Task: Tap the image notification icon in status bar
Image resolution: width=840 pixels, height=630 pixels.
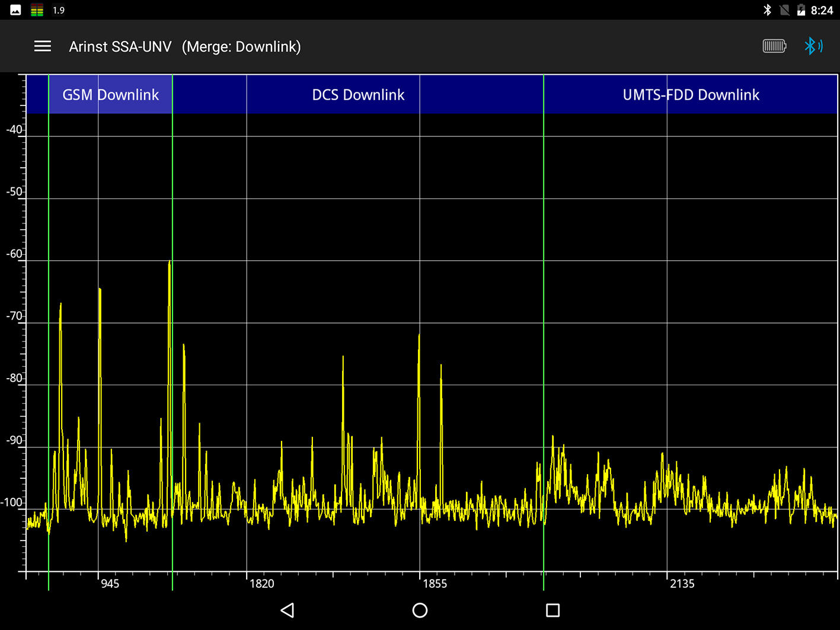Action: click(16, 10)
